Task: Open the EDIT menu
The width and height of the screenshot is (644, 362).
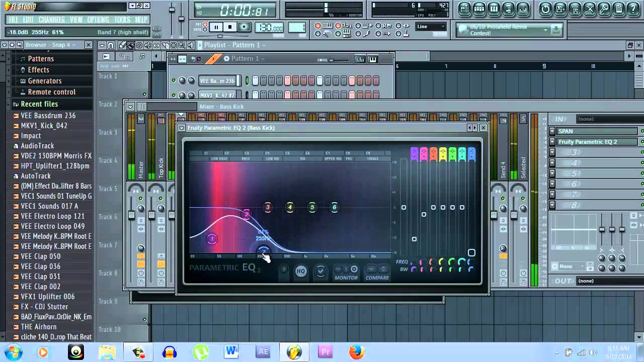Action: pyautogui.click(x=28, y=20)
